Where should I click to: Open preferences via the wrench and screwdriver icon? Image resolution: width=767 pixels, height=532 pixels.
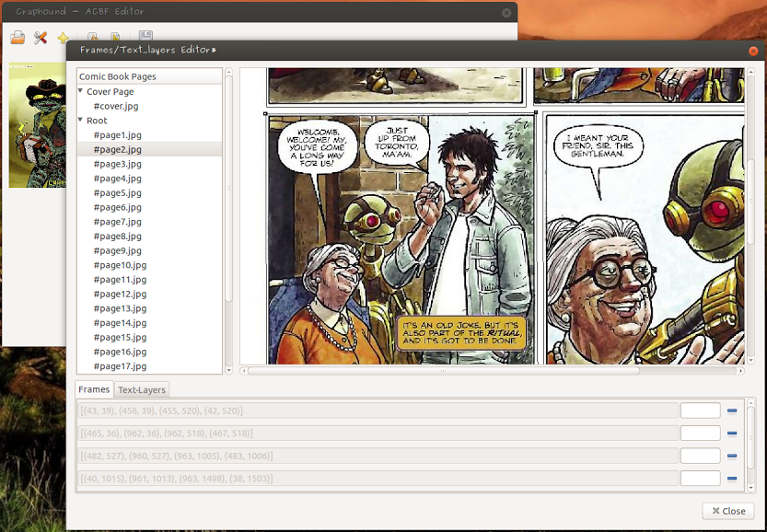point(41,38)
